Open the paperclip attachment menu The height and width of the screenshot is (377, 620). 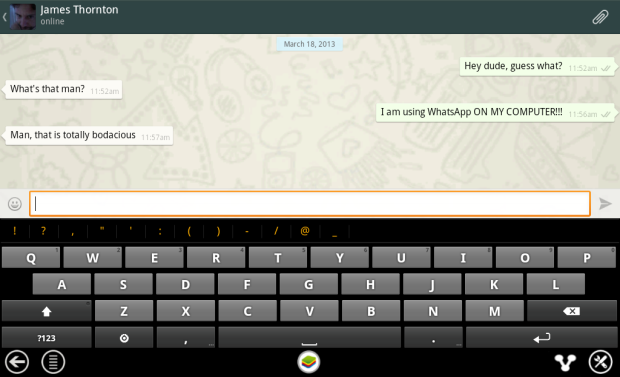click(x=600, y=17)
